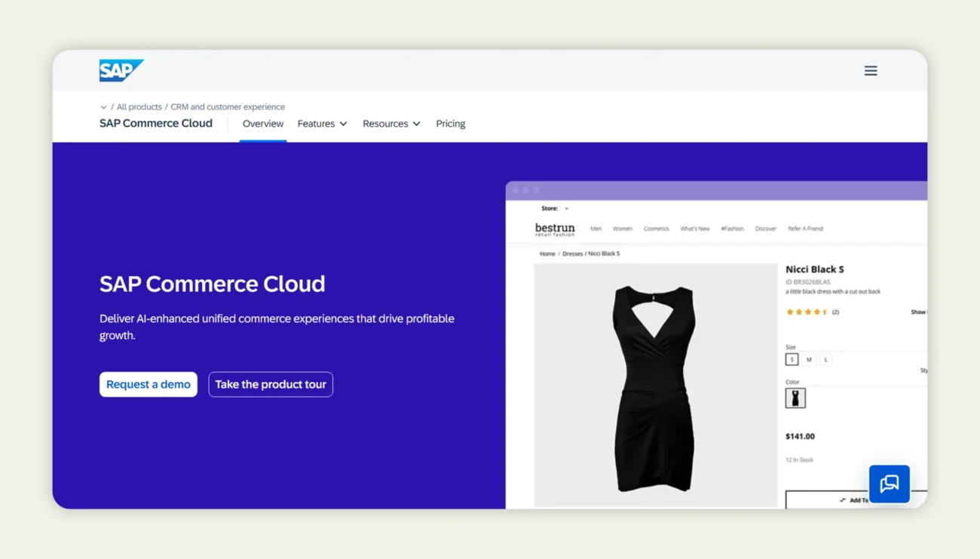Open the Features dropdown
The width and height of the screenshot is (980, 559).
pos(322,124)
